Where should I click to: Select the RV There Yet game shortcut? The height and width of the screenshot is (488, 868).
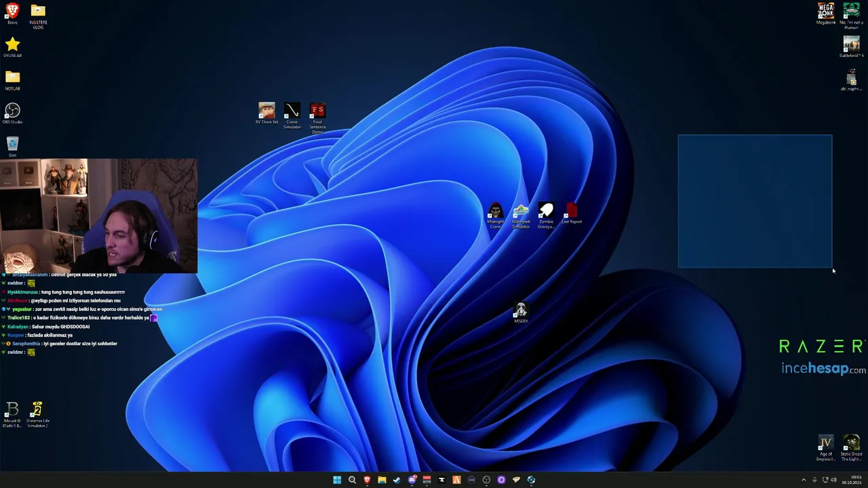coord(267,113)
